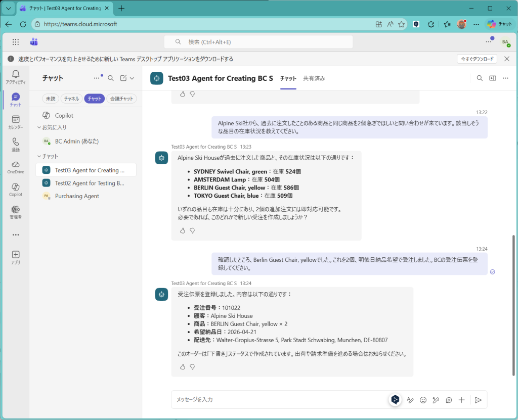Open the Calls (通話) icon in sidebar
The height and width of the screenshot is (420, 518).
(16, 145)
